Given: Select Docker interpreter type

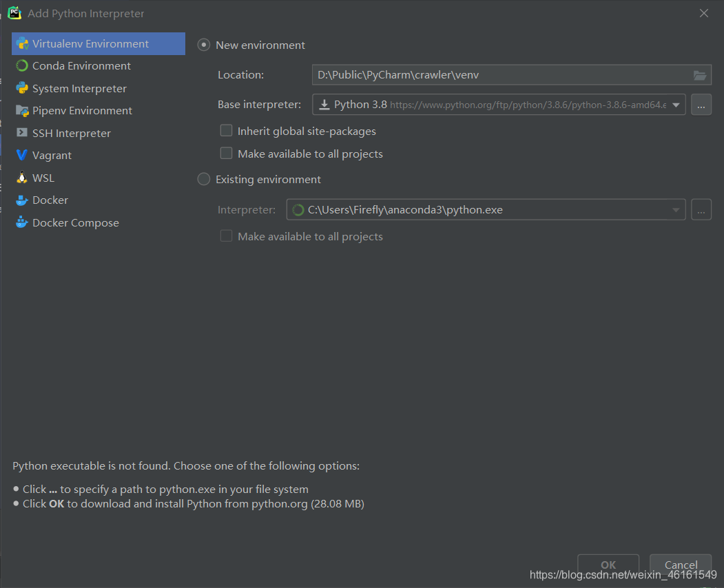Looking at the screenshot, I should point(99,200).
